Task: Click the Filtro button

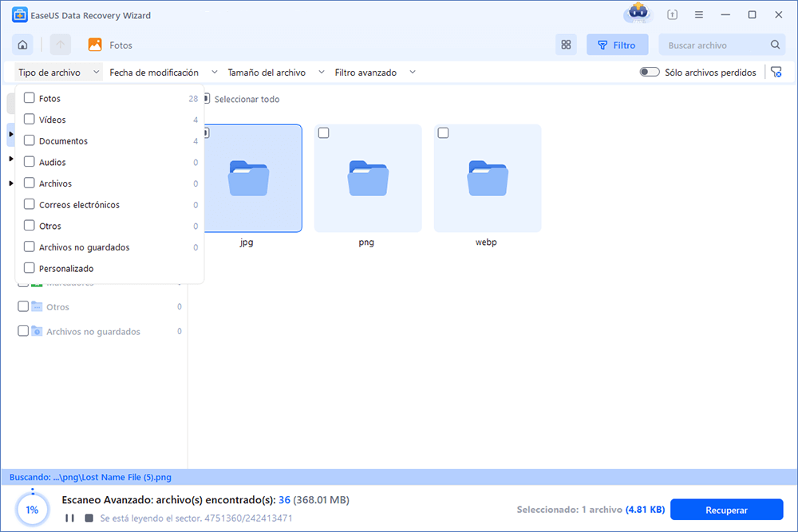Action: 617,45
